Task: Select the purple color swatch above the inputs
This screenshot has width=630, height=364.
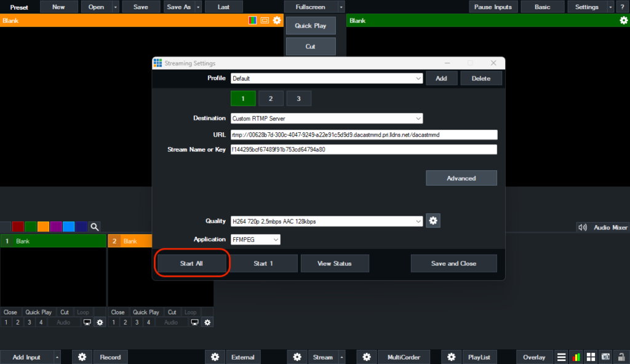Action: tap(56, 226)
